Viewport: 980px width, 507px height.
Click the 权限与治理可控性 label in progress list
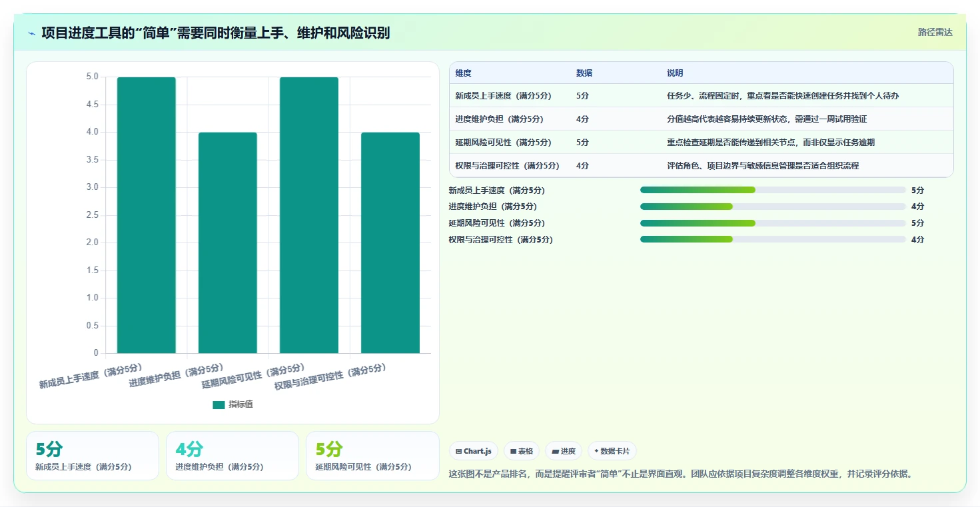(x=500, y=240)
